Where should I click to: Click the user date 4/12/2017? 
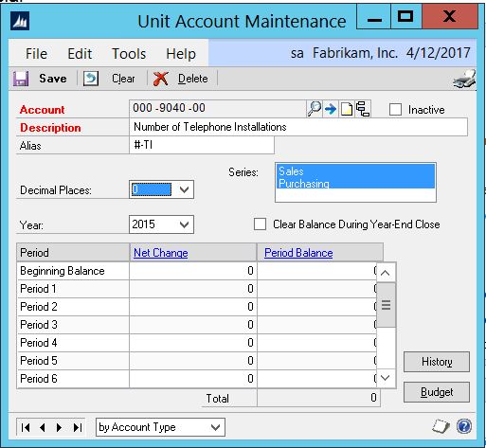tap(439, 53)
